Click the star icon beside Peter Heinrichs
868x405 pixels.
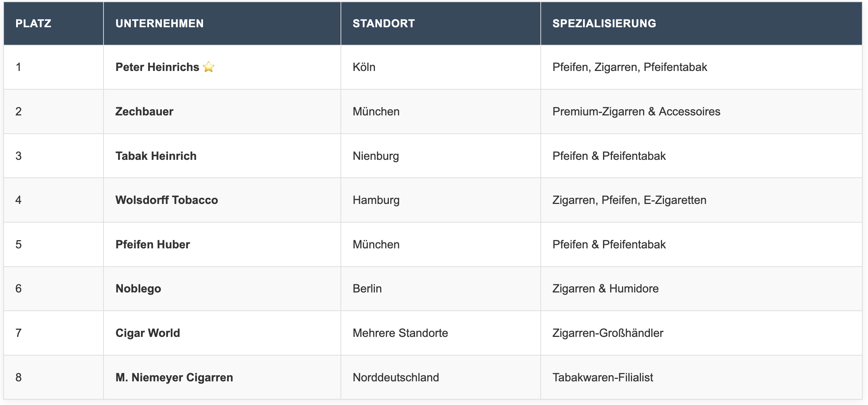pos(208,67)
